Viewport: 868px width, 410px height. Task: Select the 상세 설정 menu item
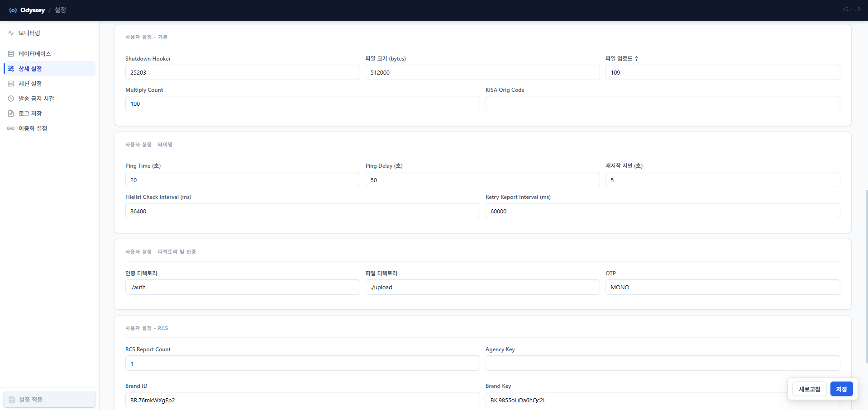pyautogui.click(x=50, y=69)
